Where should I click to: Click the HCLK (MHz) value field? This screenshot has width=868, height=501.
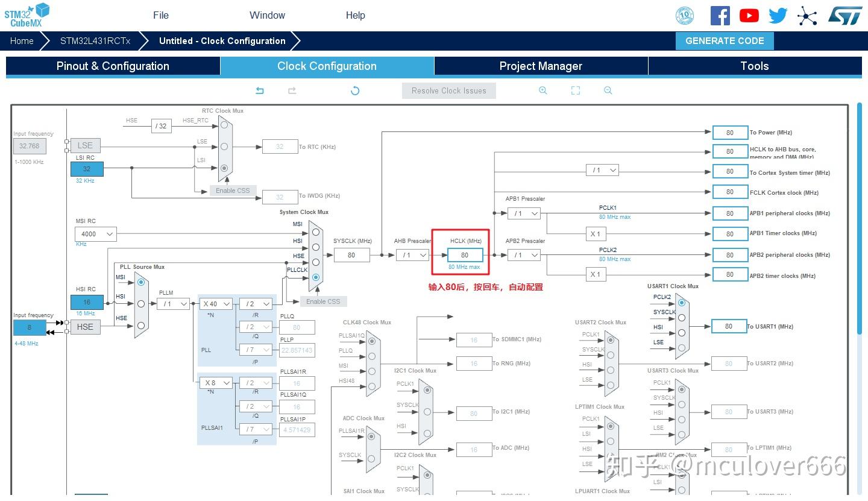coord(465,255)
